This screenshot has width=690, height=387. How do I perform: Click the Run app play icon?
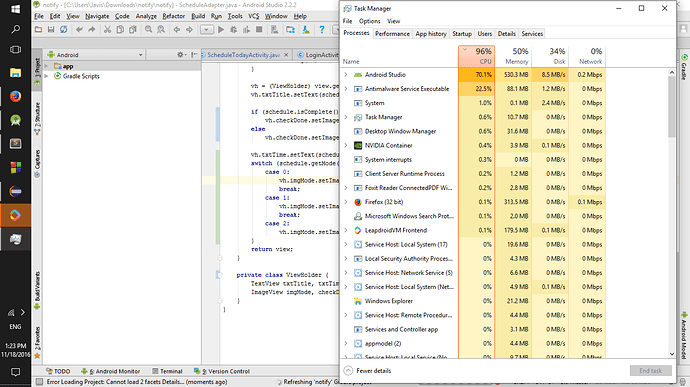[221, 29]
